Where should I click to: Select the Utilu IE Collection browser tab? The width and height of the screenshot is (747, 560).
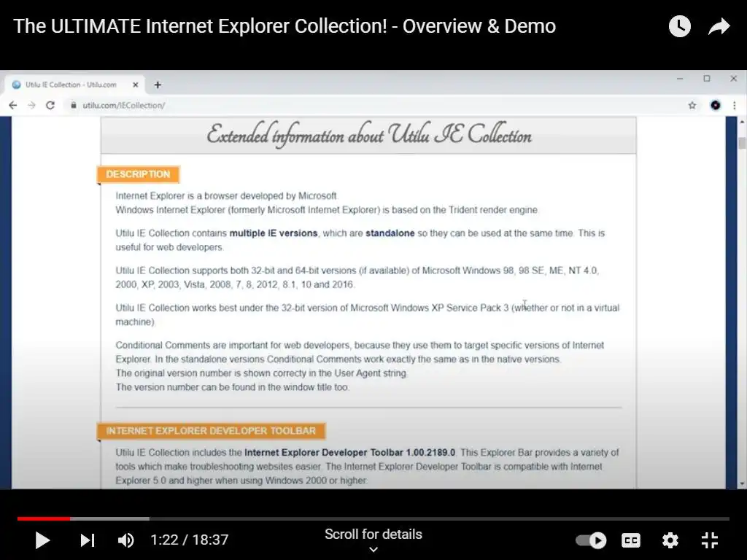(x=74, y=85)
